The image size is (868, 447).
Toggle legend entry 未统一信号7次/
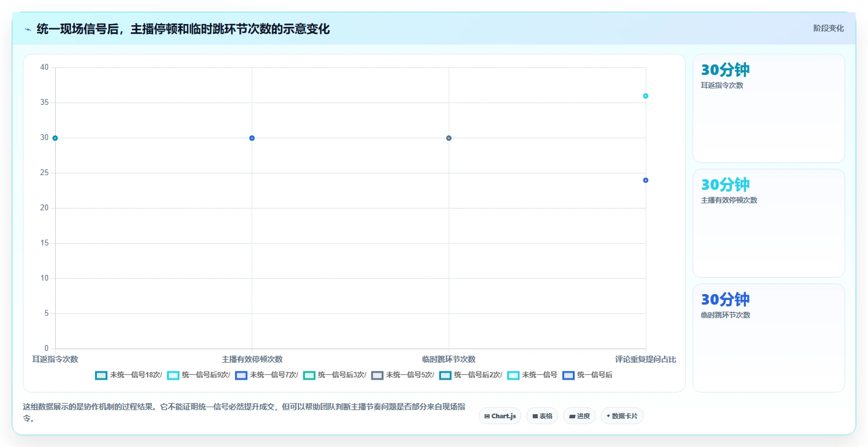pos(267,375)
